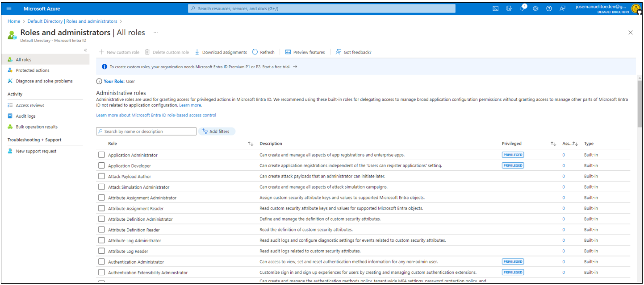Click the Description column header

click(271, 144)
